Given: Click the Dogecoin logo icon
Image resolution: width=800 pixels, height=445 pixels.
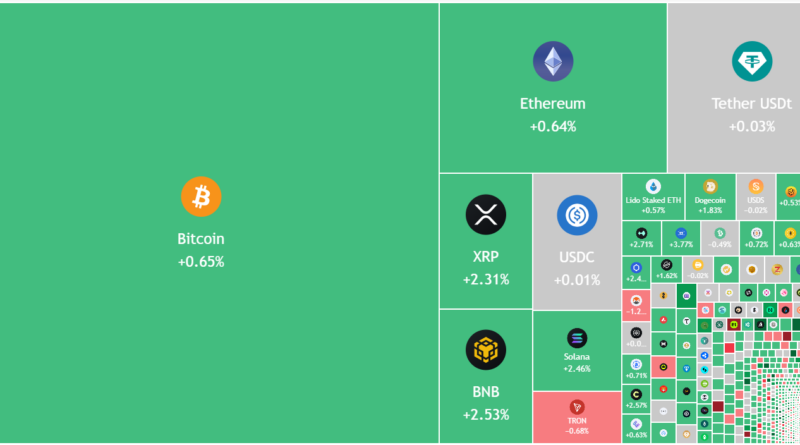Looking at the screenshot, I should pos(710,187).
